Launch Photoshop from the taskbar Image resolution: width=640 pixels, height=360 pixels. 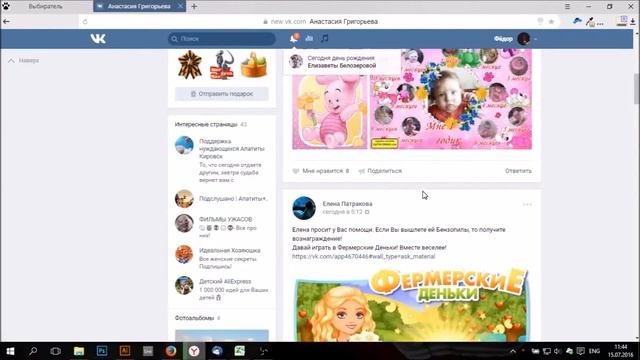(102, 351)
